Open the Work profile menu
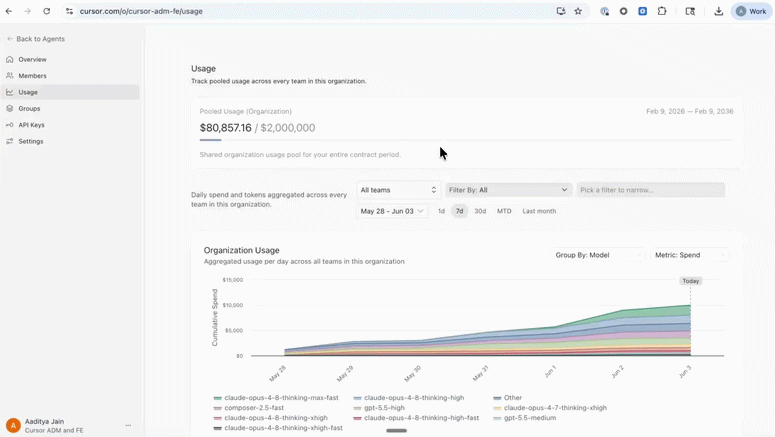 coord(751,11)
